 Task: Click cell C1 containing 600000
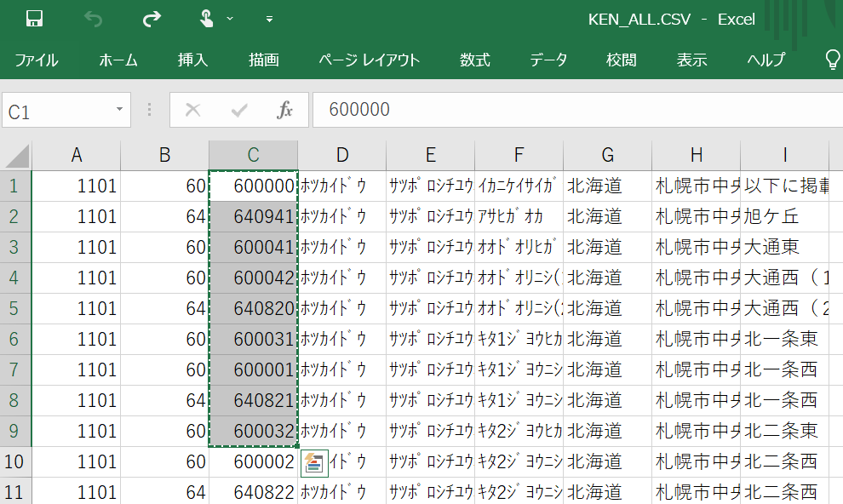point(253,186)
